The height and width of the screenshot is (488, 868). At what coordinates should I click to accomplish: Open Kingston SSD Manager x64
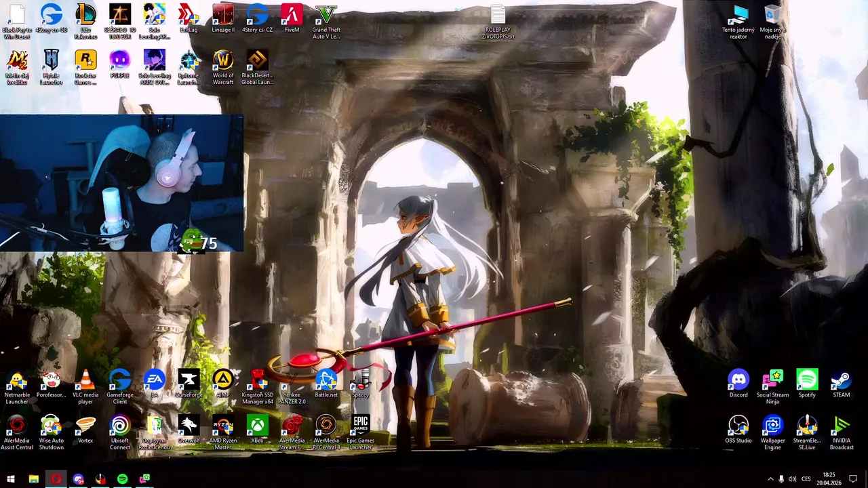pyautogui.click(x=258, y=386)
